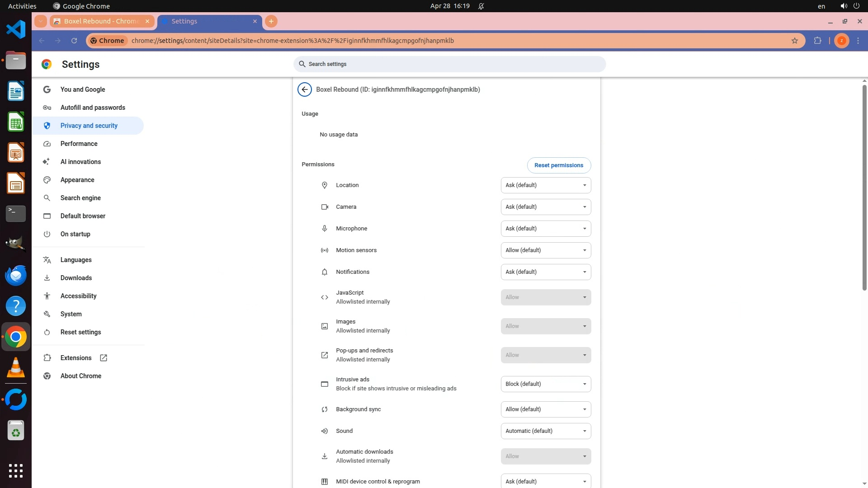Bookmark this page with the star icon
Image resolution: width=868 pixels, height=488 pixels.
pyautogui.click(x=795, y=41)
